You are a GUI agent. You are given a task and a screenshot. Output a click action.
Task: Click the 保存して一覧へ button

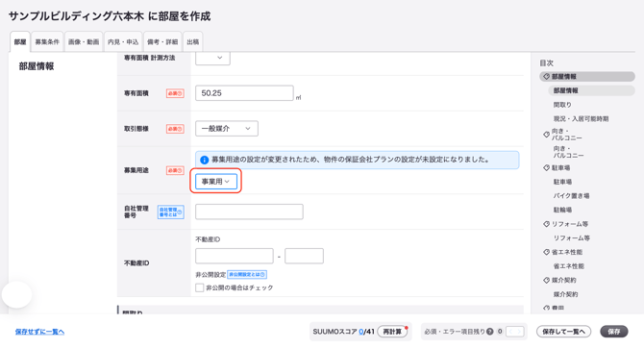tap(563, 332)
